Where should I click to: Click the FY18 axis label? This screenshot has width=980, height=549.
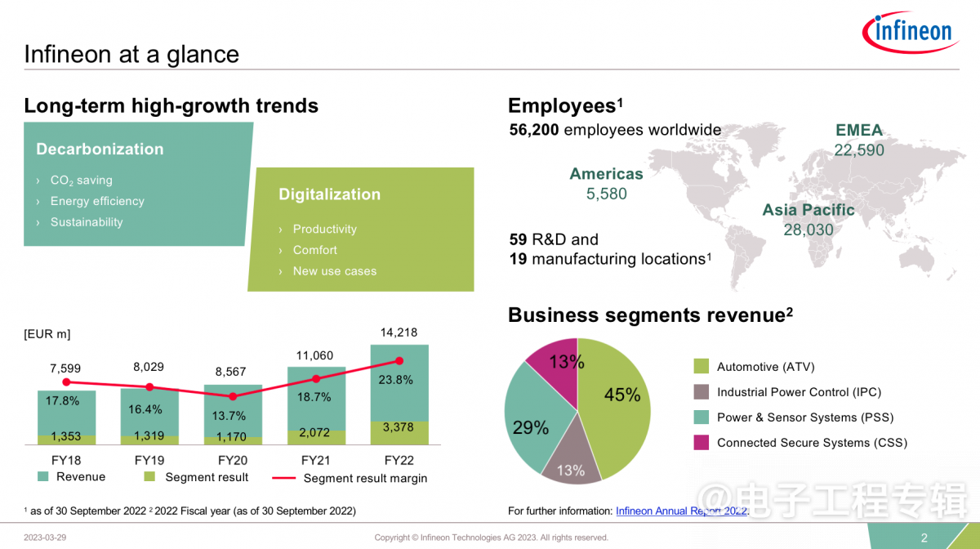click(66, 460)
